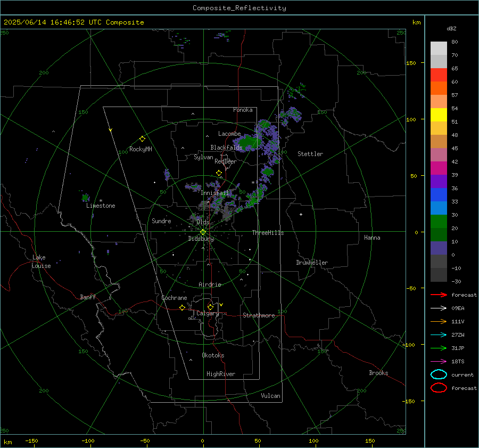Viewport: 479px width, 448px height.
Task: Click the Brooks label
Action: click(378, 373)
